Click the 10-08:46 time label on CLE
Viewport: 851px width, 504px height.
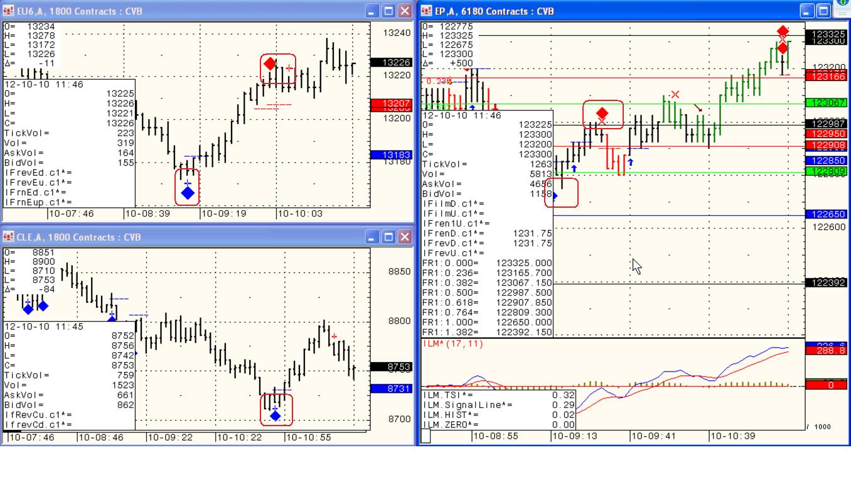coord(101,437)
